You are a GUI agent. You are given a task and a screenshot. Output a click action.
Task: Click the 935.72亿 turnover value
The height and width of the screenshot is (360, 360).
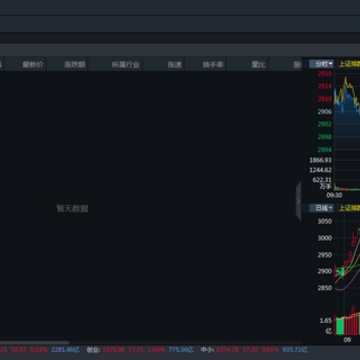pos(295,350)
